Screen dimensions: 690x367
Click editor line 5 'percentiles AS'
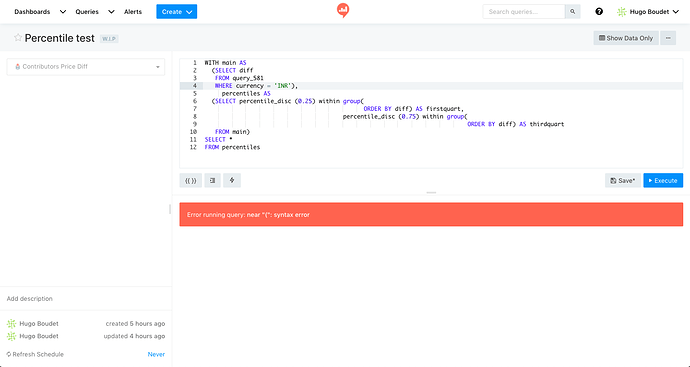[246, 94]
